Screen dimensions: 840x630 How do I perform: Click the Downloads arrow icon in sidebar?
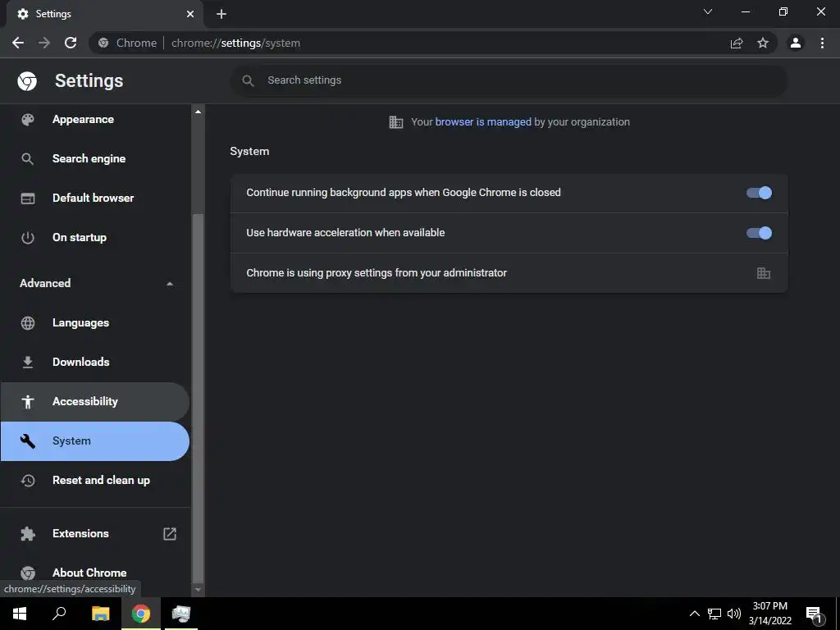point(27,363)
